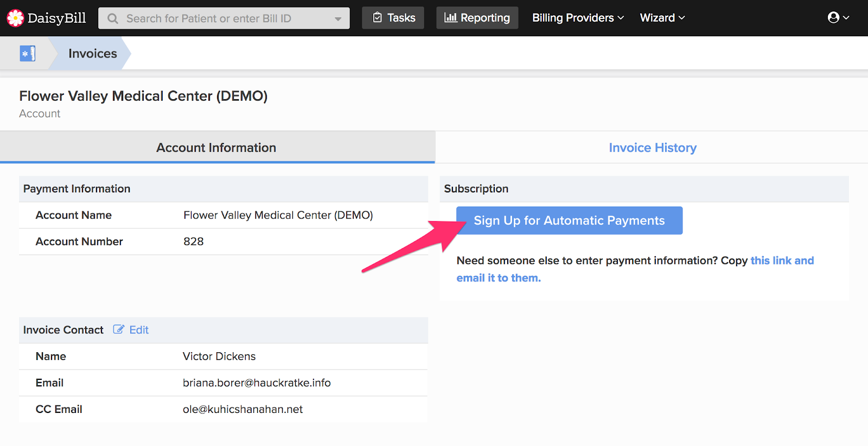Viewport: 868px width, 446px height.
Task: Click the search magnifier icon
Action: (x=113, y=18)
